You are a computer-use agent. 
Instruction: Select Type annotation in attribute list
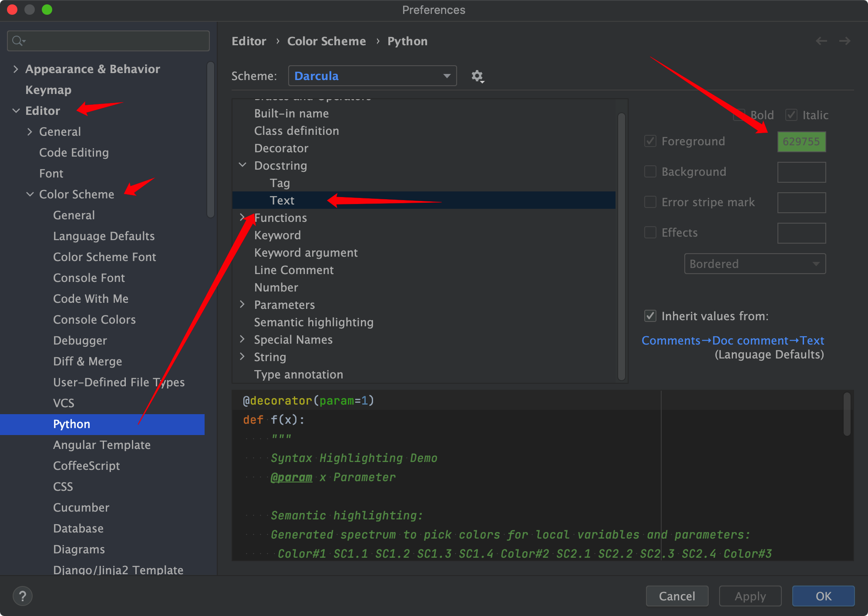click(299, 375)
